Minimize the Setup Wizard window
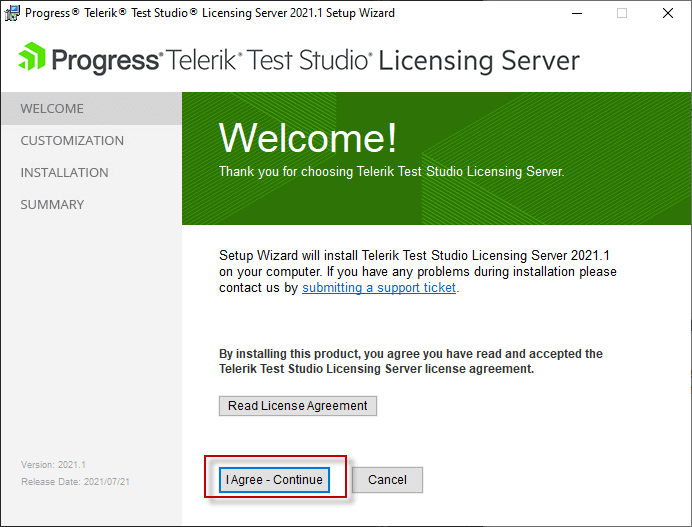 coord(577,13)
